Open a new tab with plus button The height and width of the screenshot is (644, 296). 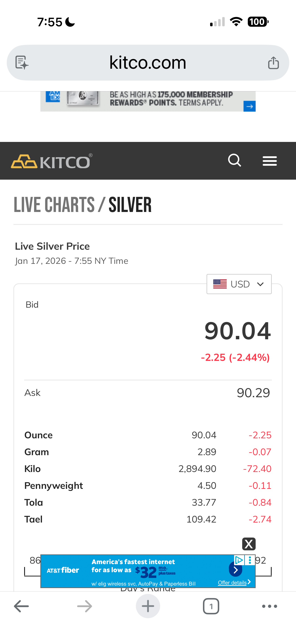(148, 606)
